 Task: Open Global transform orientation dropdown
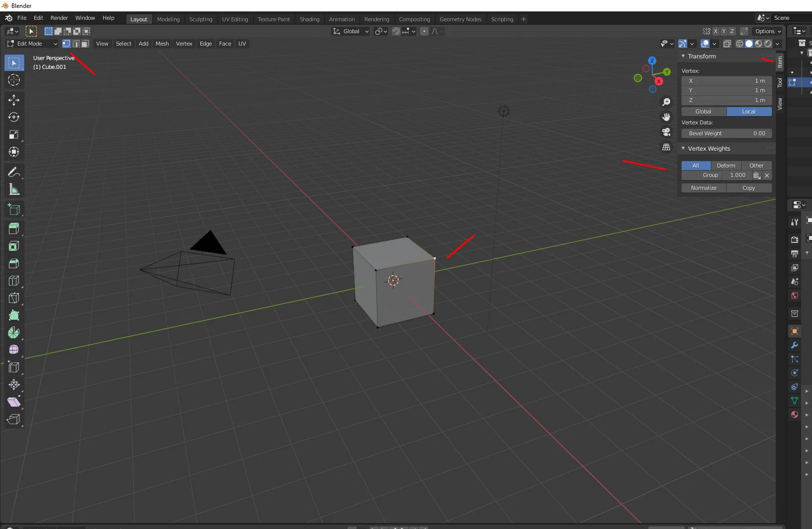(x=351, y=31)
